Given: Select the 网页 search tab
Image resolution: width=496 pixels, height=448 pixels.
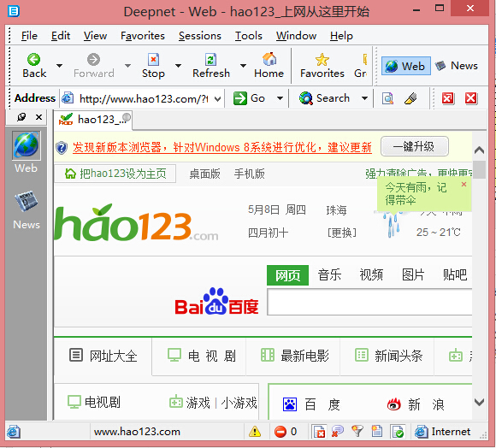Looking at the screenshot, I should pyautogui.click(x=287, y=275).
